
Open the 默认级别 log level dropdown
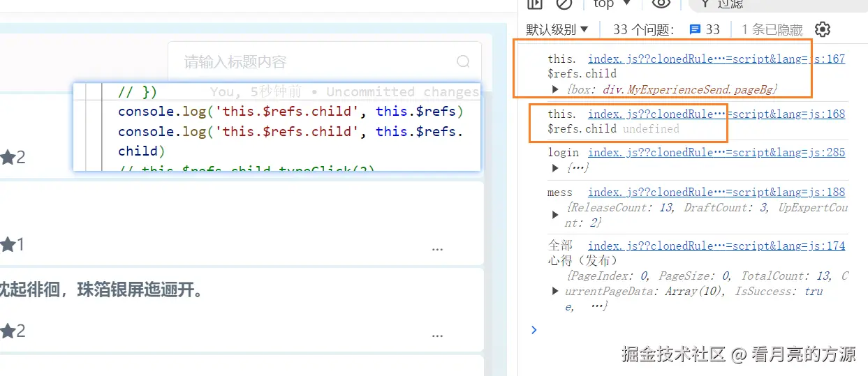click(557, 29)
